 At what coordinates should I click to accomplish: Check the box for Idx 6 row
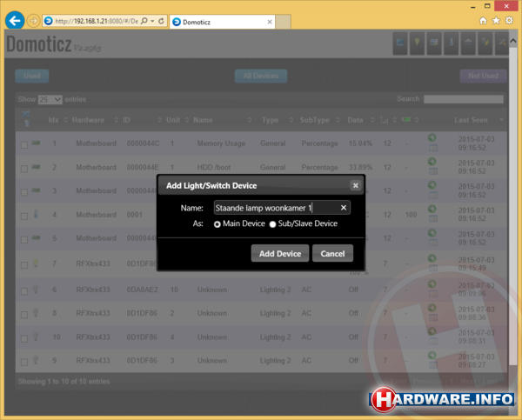pyautogui.click(x=24, y=291)
